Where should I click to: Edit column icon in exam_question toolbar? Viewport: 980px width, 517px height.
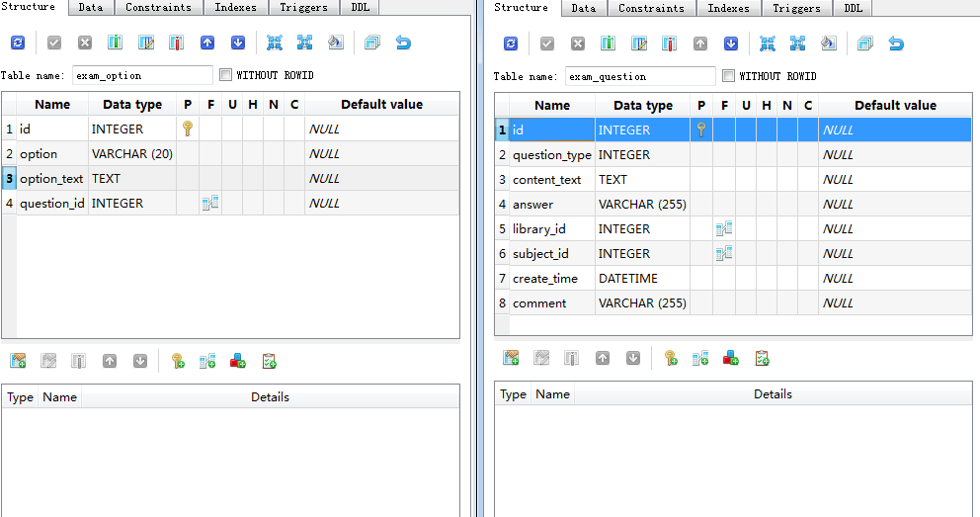(639, 43)
